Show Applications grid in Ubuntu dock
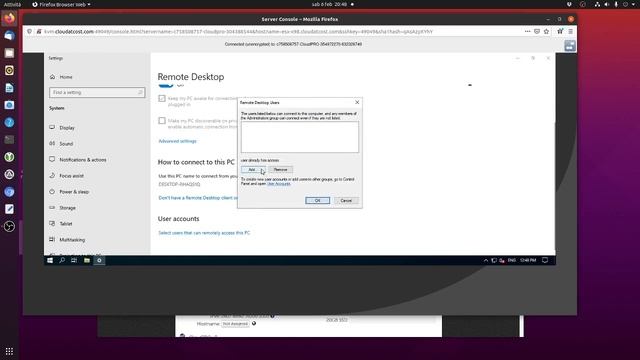 coord(9,351)
